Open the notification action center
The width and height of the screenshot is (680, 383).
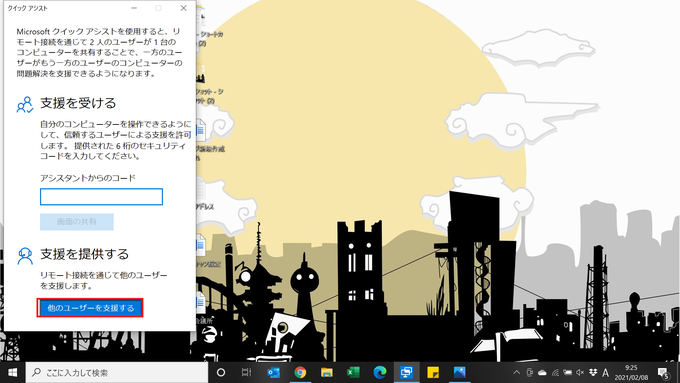click(664, 373)
